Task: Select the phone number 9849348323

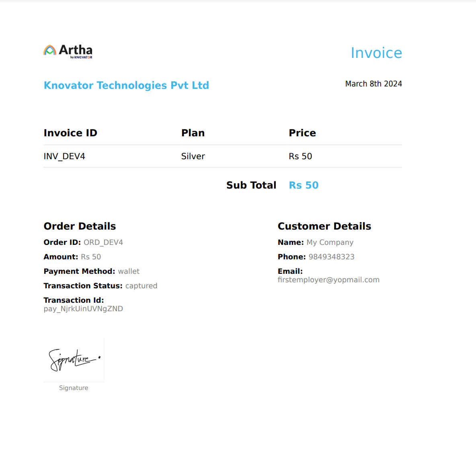Action: (331, 257)
